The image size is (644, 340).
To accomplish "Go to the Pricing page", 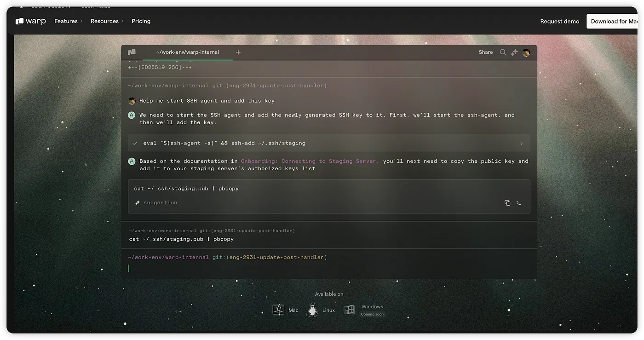I will (x=141, y=21).
